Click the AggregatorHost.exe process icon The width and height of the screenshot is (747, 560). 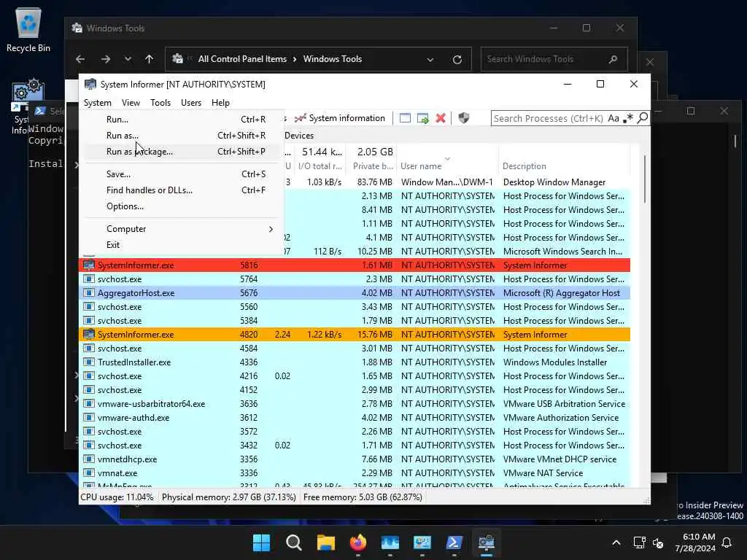tap(88, 293)
